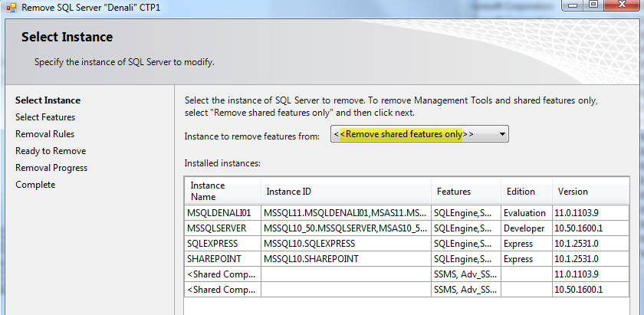Select the MSSQLSERVER instance row
644x315 pixels.
tap(406, 228)
